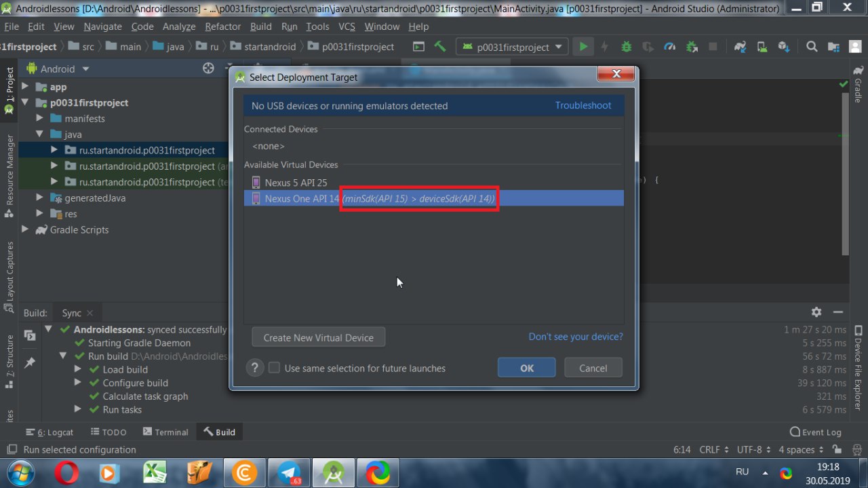The image size is (868, 488).
Task: Click the Troubleshoot link
Action: [583, 105]
